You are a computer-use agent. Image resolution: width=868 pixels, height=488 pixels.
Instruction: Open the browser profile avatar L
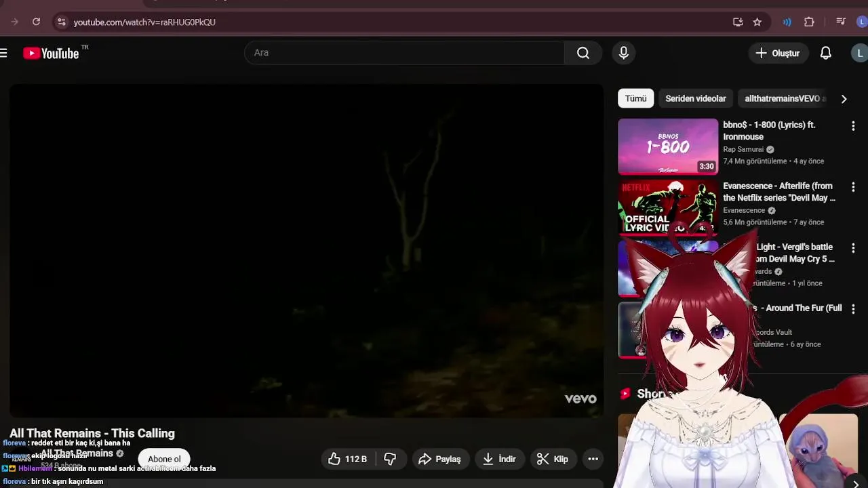click(862, 22)
